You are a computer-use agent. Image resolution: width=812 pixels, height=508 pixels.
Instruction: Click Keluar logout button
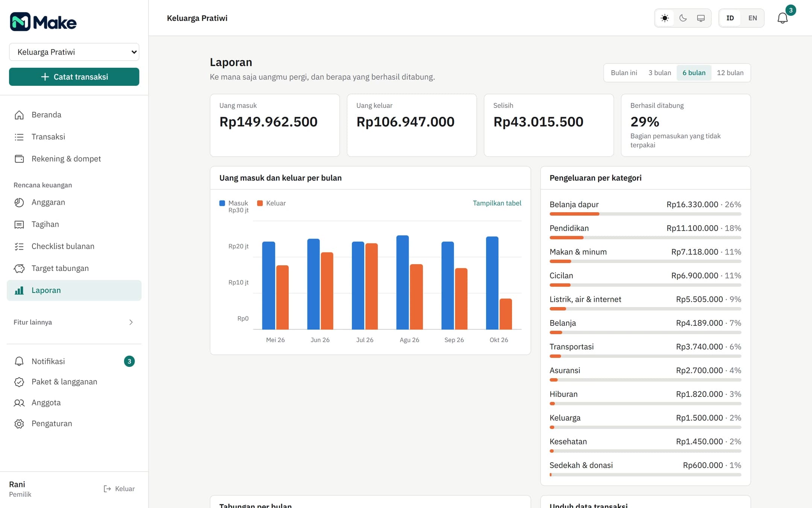tap(119, 489)
